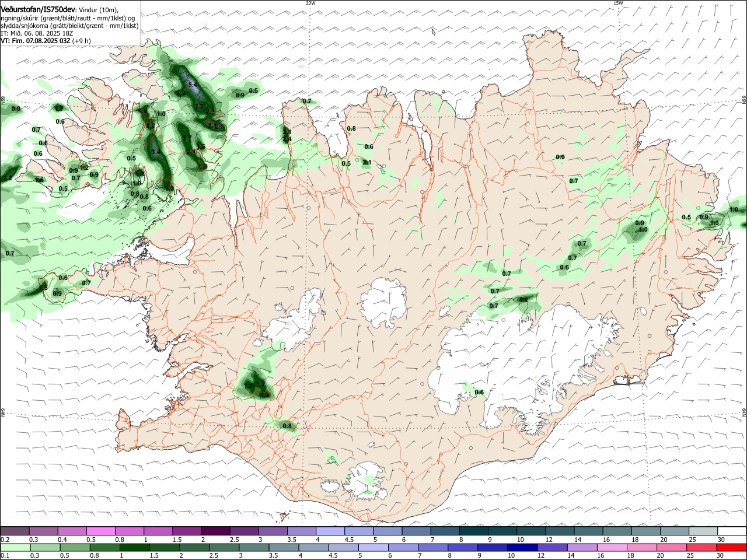Viewport: 747px width, 560px height.
Task: Click the violet swatch labeled 12 in bottom legend row
Action: point(551,547)
